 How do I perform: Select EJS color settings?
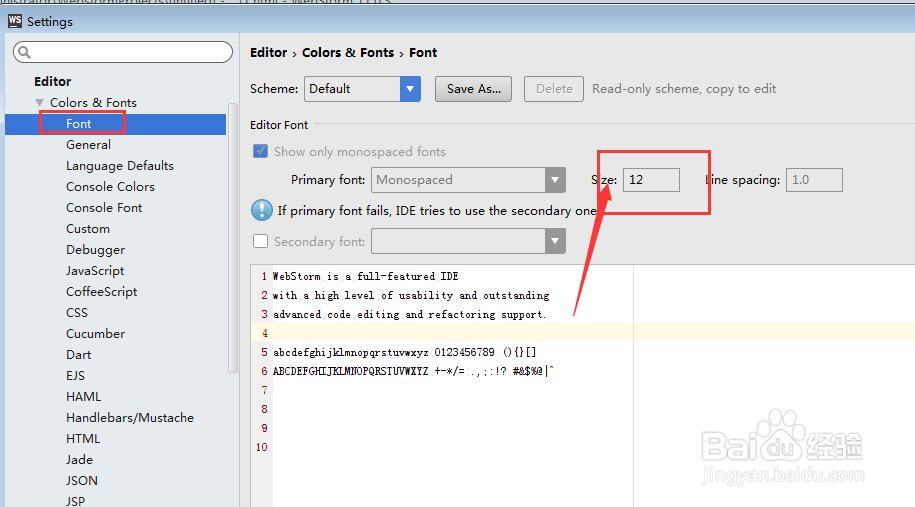(75, 376)
